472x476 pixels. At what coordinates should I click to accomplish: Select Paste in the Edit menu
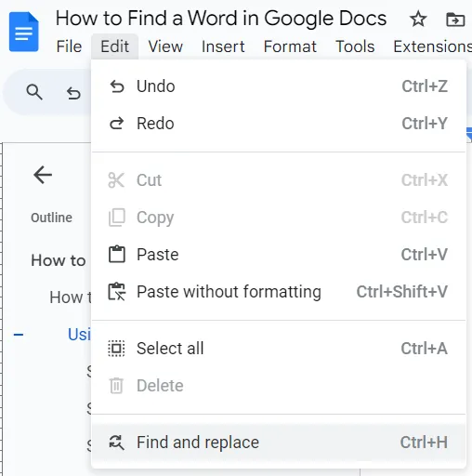(279, 255)
